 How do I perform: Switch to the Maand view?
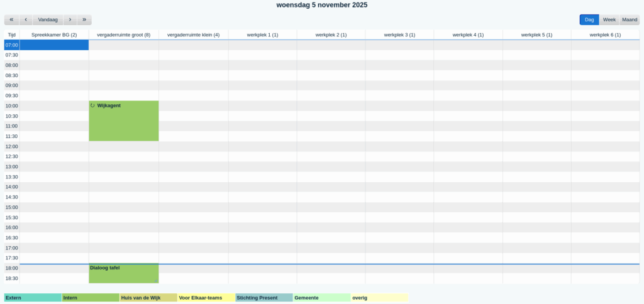pyautogui.click(x=629, y=19)
